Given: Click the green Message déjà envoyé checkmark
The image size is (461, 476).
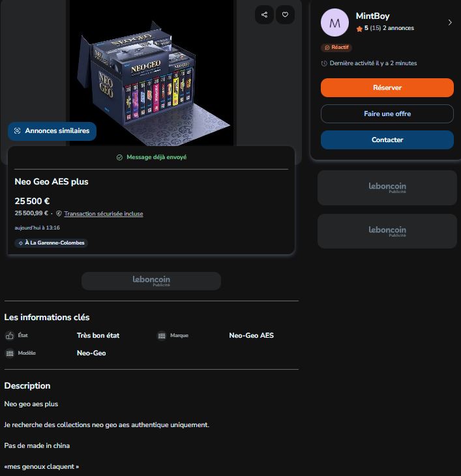Looking at the screenshot, I should (x=119, y=157).
